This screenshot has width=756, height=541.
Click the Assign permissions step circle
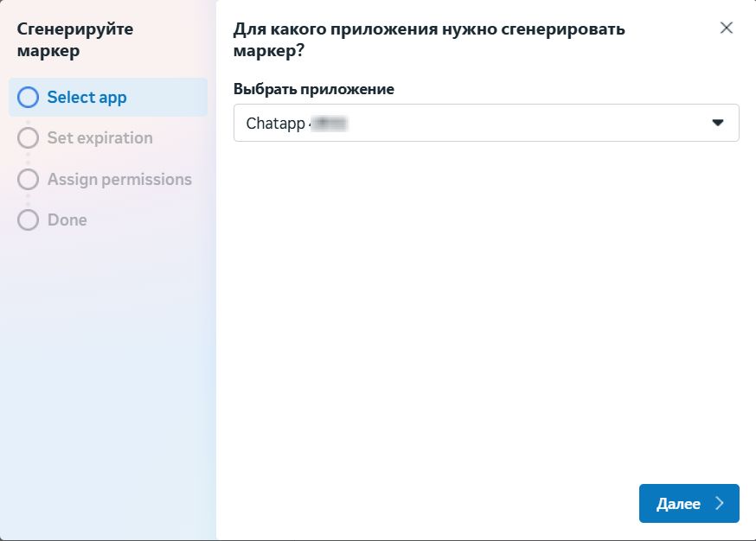point(28,180)
